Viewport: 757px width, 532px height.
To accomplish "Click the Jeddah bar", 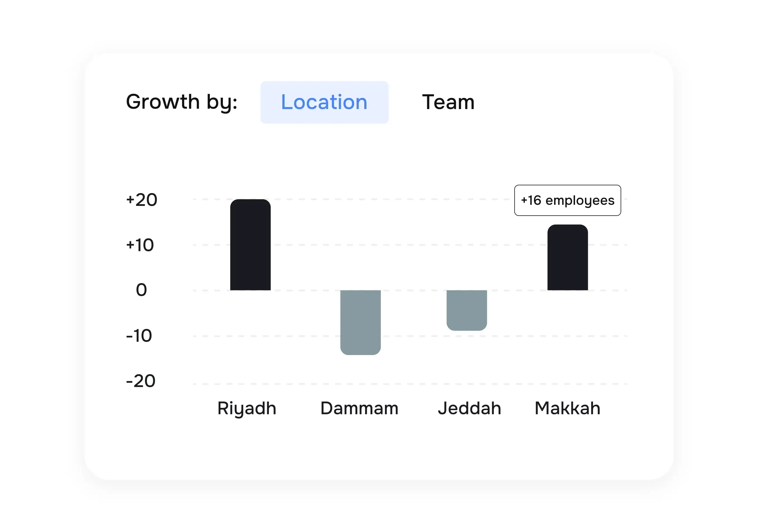I will click(466, 310).
